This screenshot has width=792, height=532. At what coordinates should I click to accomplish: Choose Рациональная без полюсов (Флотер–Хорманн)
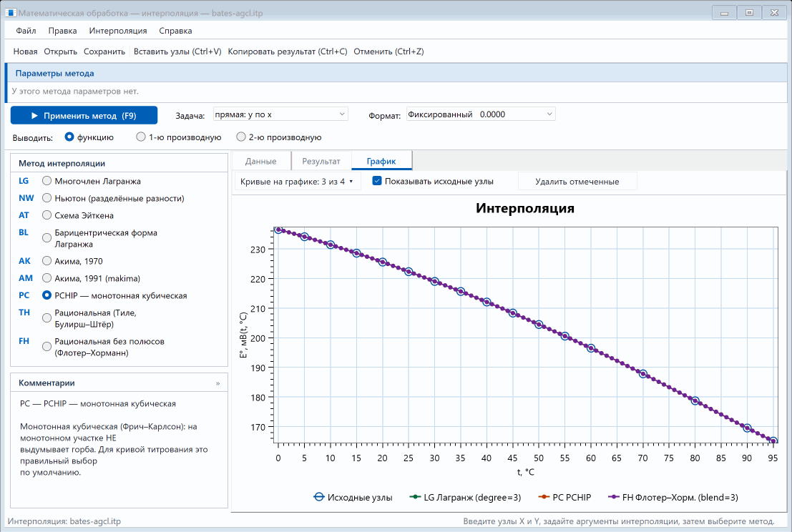47,347
